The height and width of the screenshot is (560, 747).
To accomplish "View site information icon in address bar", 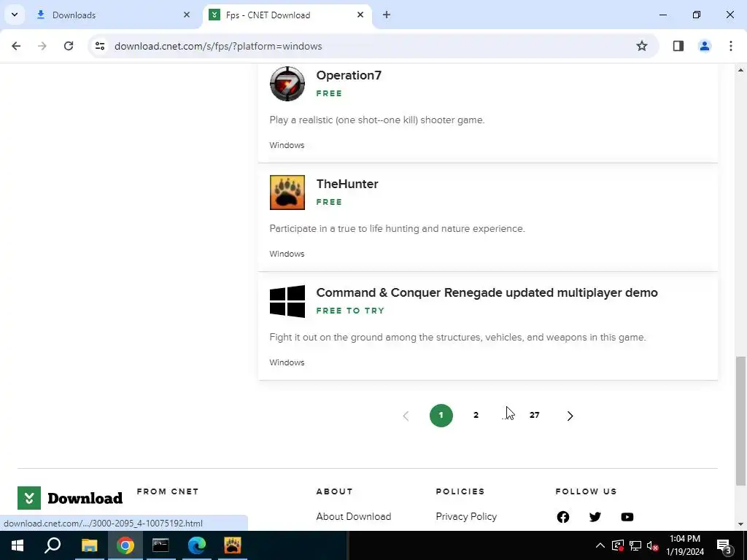I will (x=99, y=46).
